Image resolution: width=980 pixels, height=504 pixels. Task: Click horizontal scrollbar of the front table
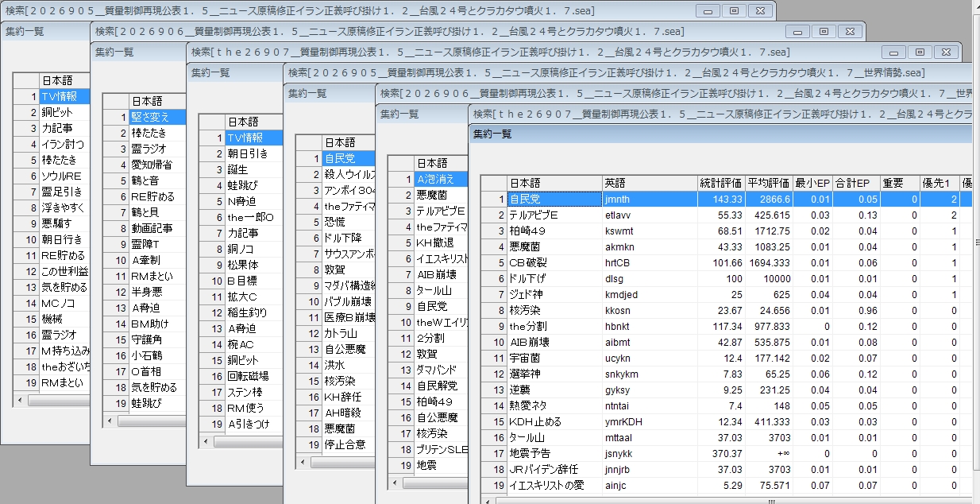[727, 500]
